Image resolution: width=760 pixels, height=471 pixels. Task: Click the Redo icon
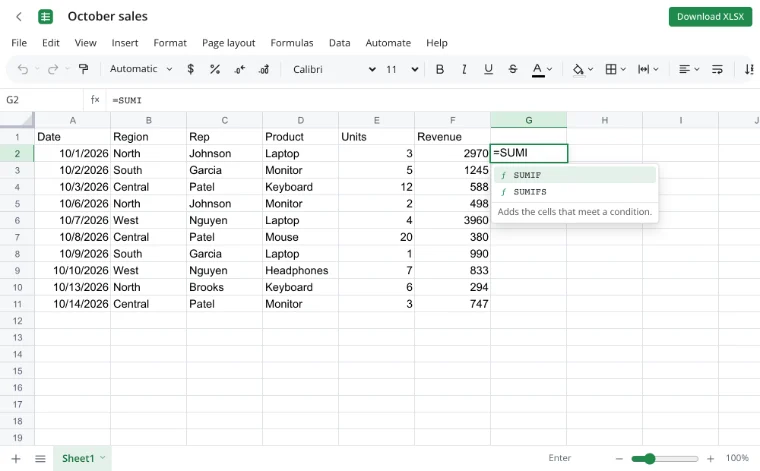pos(53,69)
